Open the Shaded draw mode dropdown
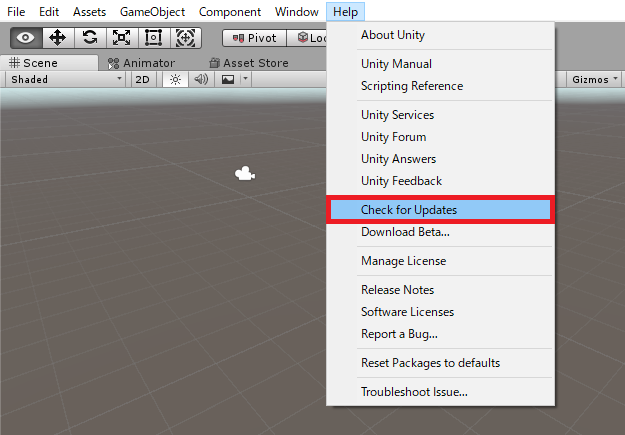625x435 pixels. coord(65,79)
